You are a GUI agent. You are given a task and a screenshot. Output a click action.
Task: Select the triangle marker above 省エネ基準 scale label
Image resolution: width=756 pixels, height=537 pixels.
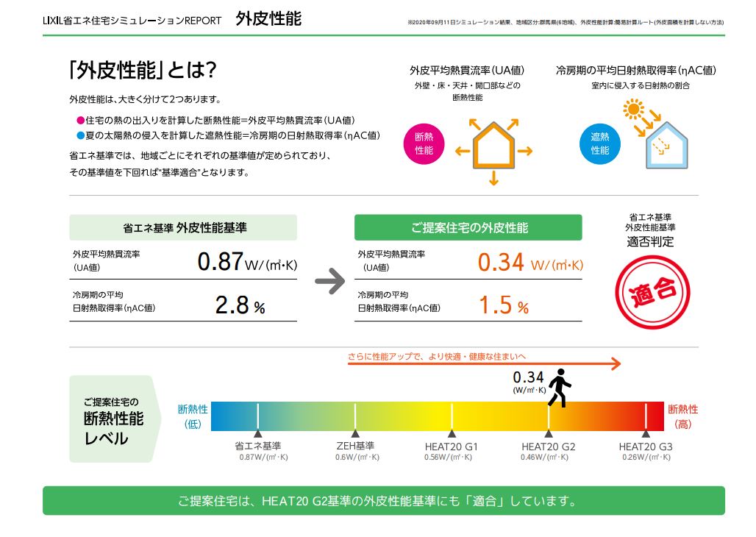coord(258,433)
